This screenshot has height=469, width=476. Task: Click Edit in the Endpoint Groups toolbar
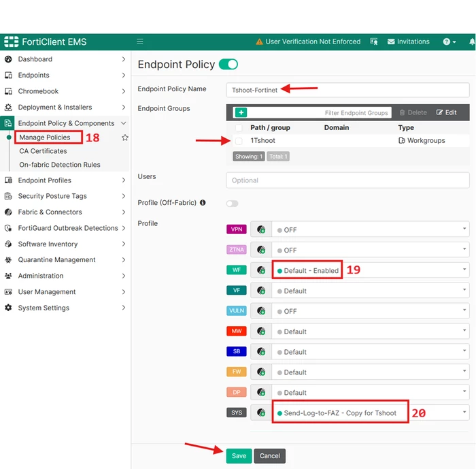447,112
